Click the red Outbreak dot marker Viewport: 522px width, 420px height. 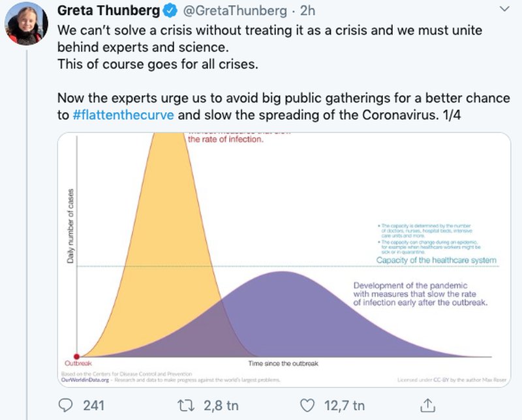(x=76, y=357)
